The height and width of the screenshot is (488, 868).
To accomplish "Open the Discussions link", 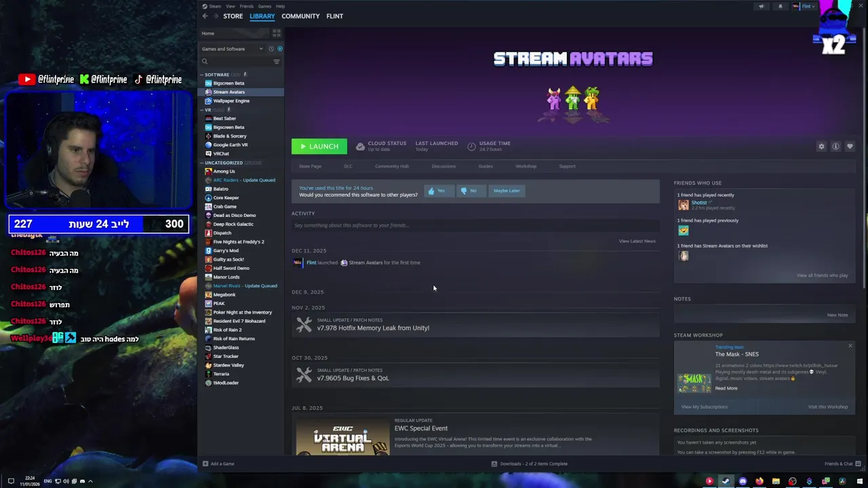I will (443, 166).
